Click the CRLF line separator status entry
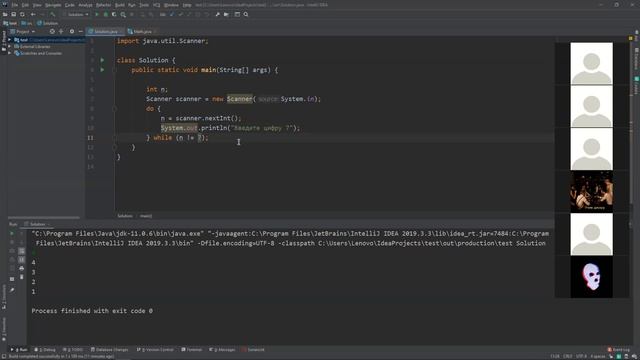The height and width of the screenshot is (360, 640). (x=568, y=356)
